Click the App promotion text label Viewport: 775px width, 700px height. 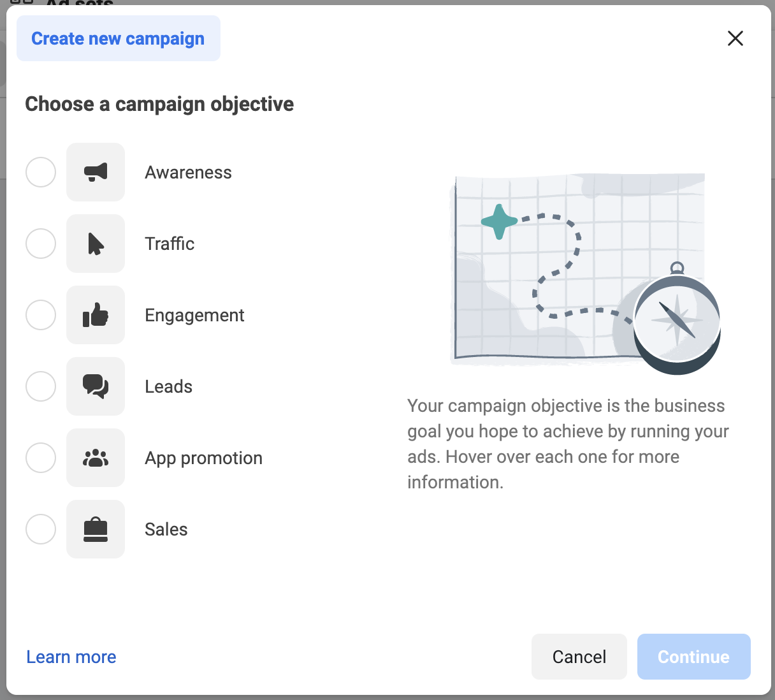203,458
